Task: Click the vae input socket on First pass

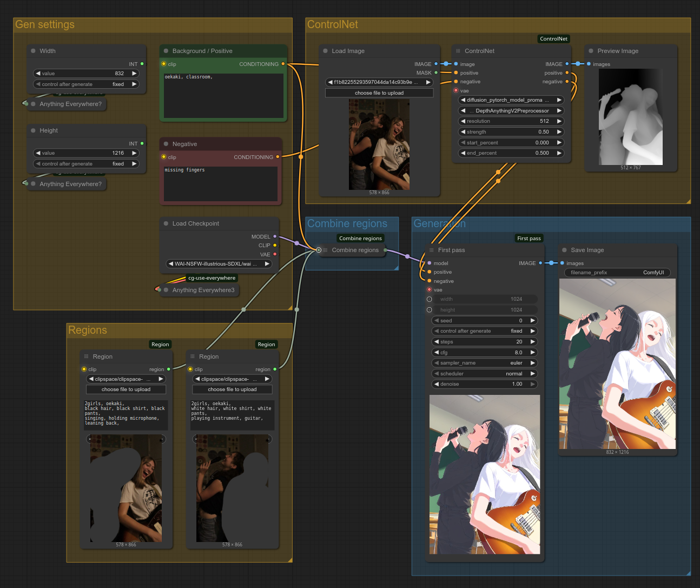Action: [x=430, y=290]
